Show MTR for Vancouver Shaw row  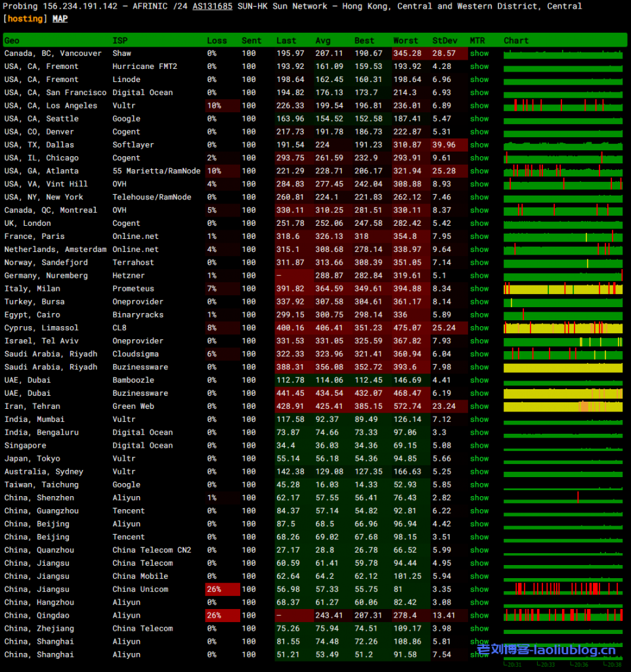point(479,53)
